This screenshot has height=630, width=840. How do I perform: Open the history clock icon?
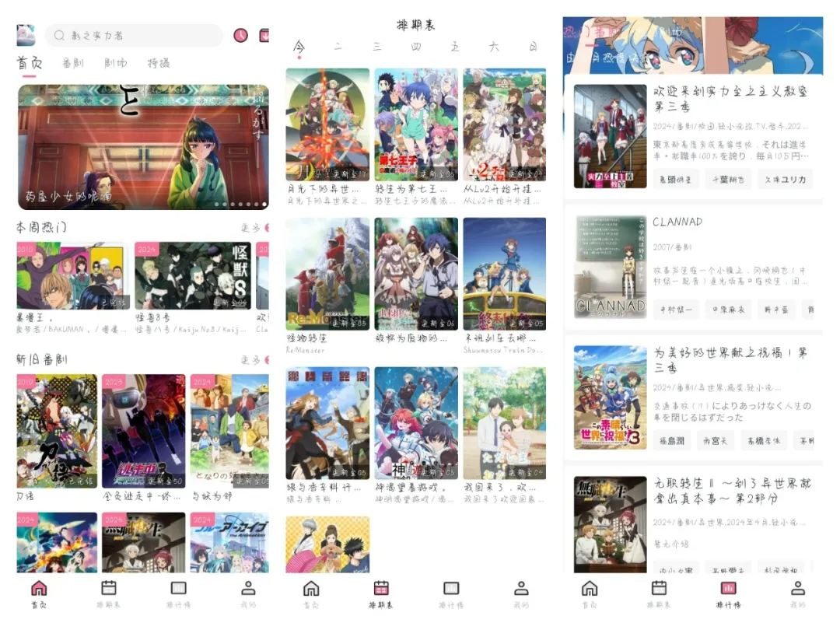pyautogui.click(x=240, y=35)
